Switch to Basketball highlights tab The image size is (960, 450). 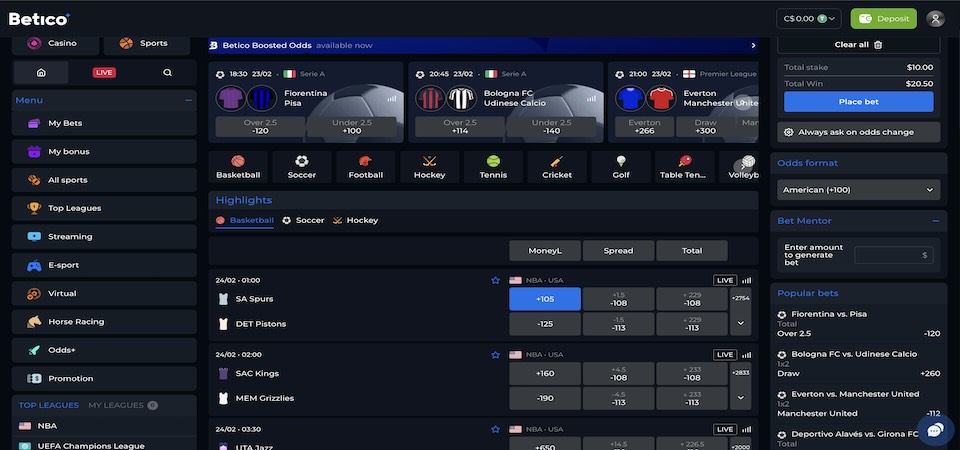pos(245,220)
